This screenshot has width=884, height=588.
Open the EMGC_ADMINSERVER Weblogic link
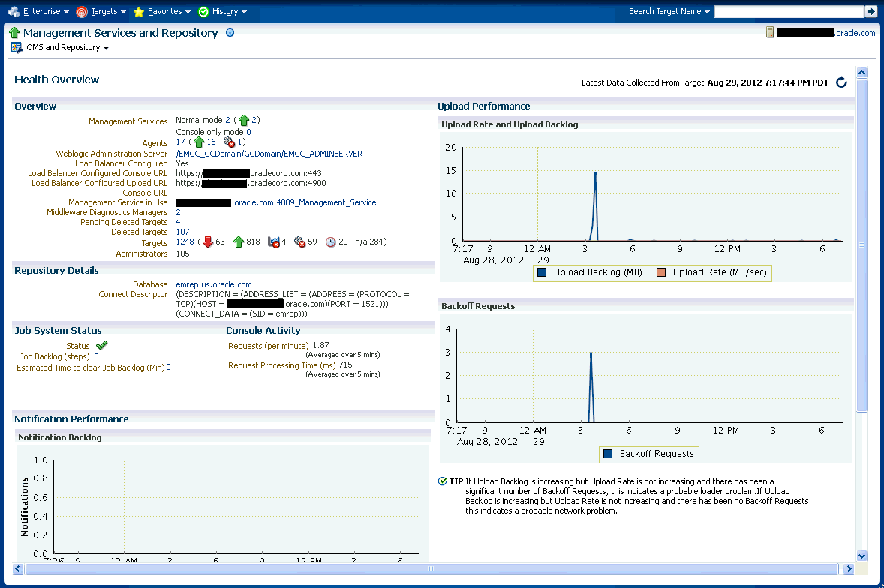tap(269, 154)
